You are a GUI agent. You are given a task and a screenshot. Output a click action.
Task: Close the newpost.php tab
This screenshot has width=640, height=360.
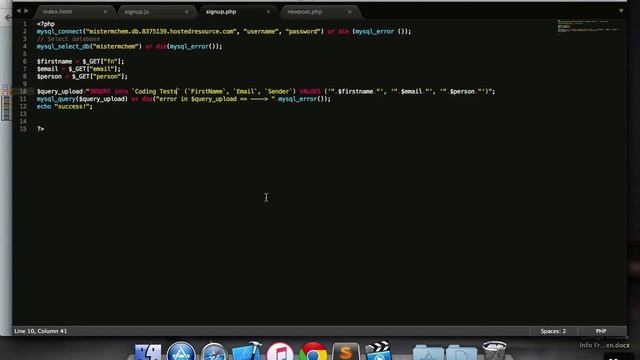pyautogui.click(x=350, y=12)
